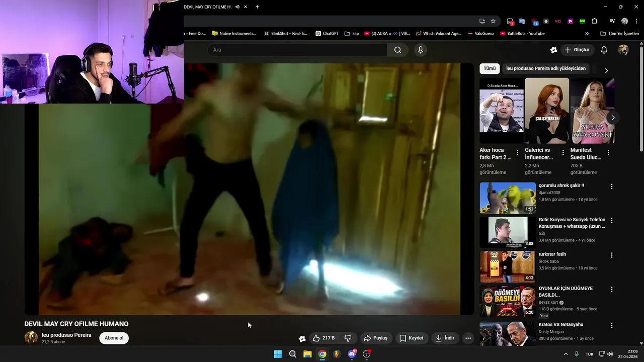
Task: Open the media control music-note icon
Action: [x=612, y=21]
